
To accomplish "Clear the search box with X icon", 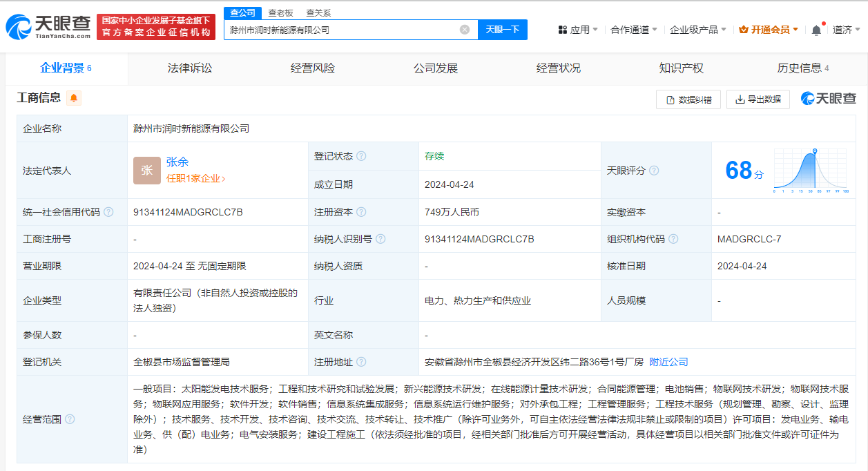I will pos(465,30).
